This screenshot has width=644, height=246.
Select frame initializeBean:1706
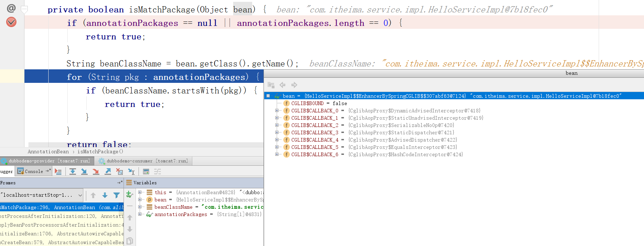pos(62,234)
